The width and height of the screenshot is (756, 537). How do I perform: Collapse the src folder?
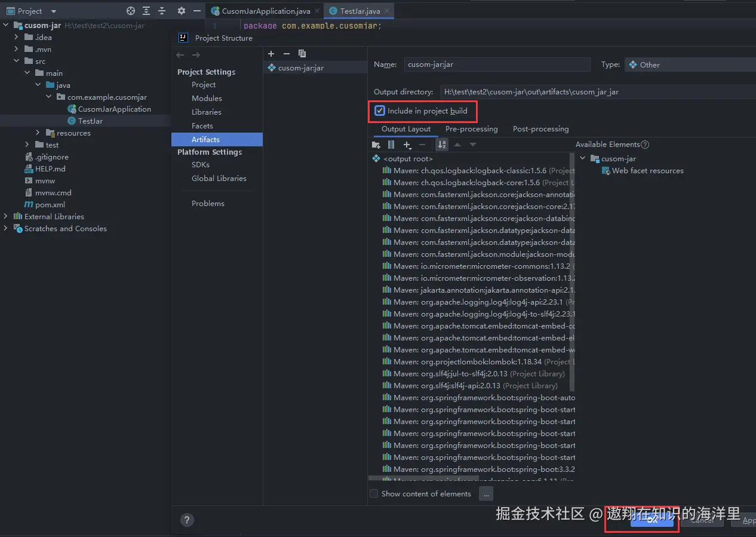pyautogui.click(x=17, y=62)
